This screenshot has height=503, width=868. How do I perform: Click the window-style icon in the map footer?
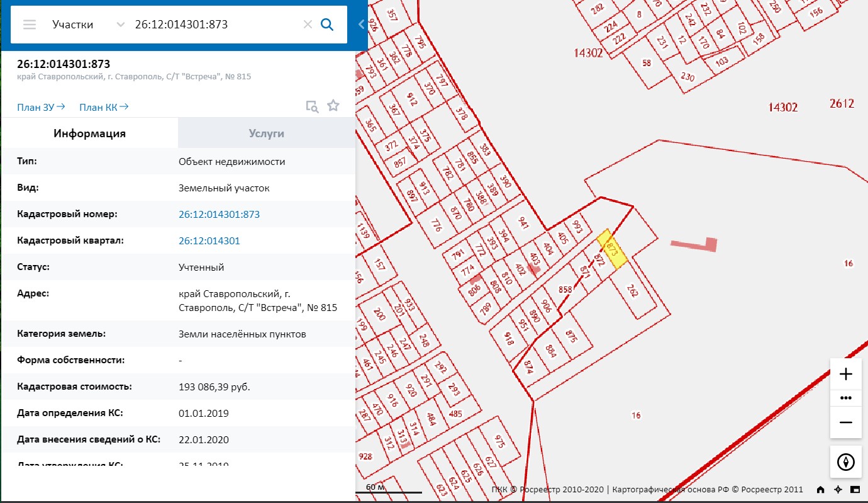855,490
